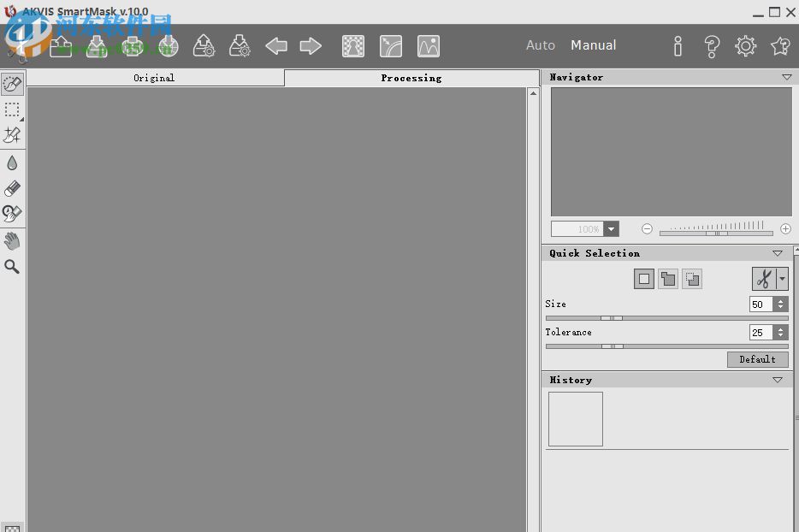The width and height of the screenshot is (799, 532).
Task: Zoom out with the minus button
Action: click(x=647, y=229)
